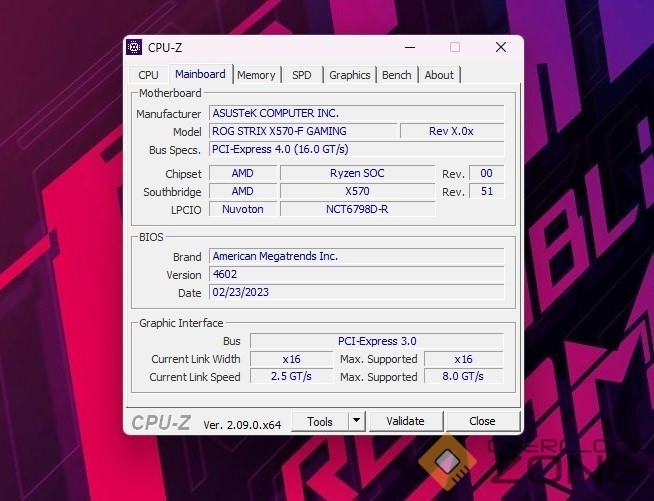This screenshot has height=501, width=654.
Task: Click the Nuvoton LPCIO field
Action: 243,209
